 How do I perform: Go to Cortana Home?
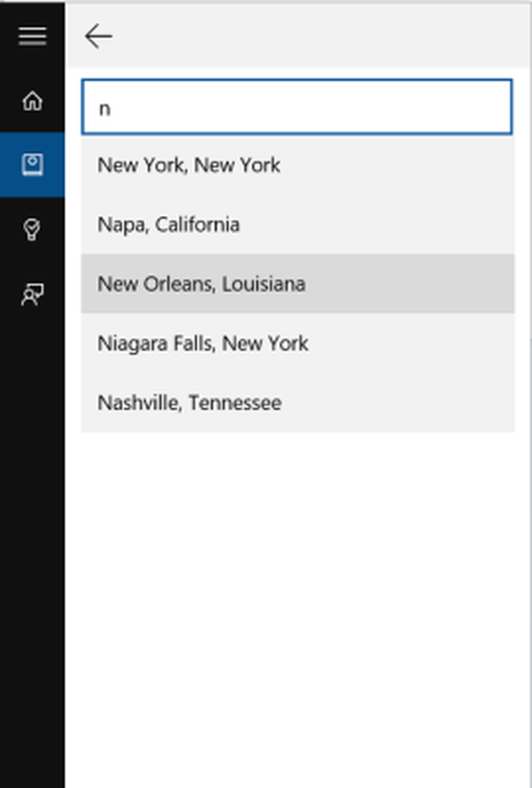[32, 101]
